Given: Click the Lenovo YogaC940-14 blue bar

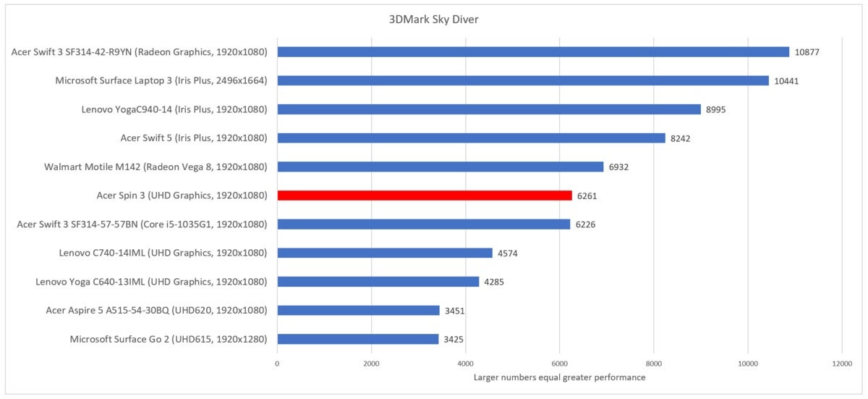Looking at the screenshot, I should tap(489, 109).
